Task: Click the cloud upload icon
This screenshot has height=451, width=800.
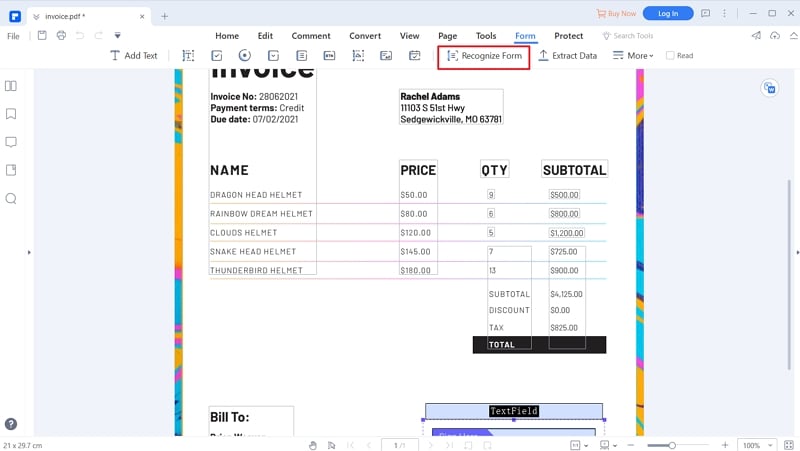Action: coord(775,35)
